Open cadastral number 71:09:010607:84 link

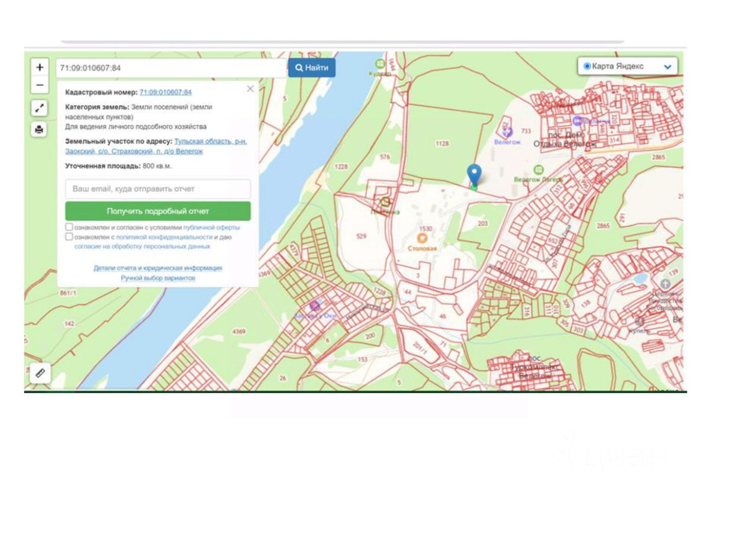[165, 92]
